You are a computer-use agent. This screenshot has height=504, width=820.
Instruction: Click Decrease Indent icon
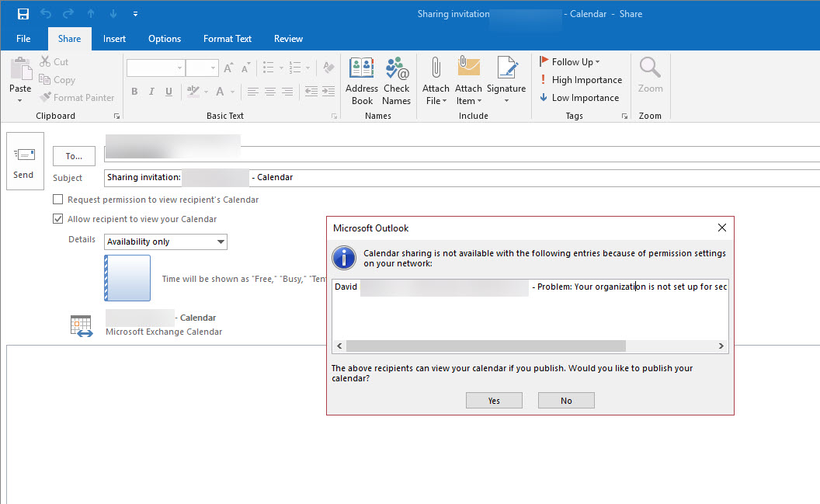pyautogui.click(x=311, y=92)
